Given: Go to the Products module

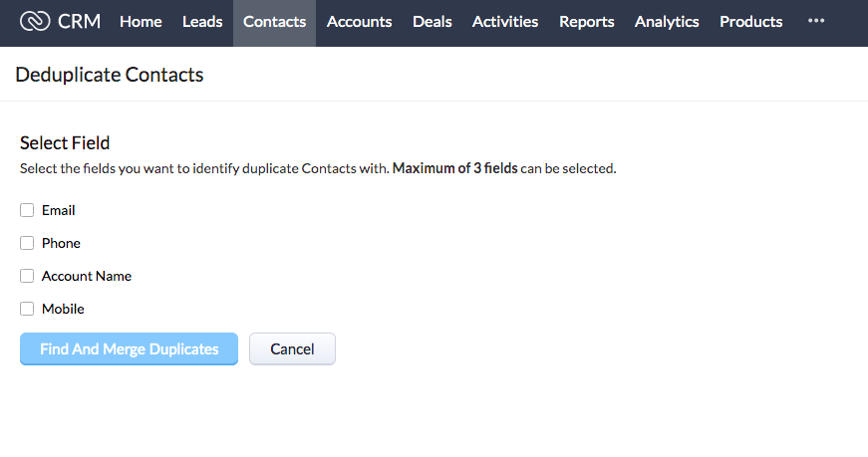Looking at the screenshot, I should (x=750, y=22).
